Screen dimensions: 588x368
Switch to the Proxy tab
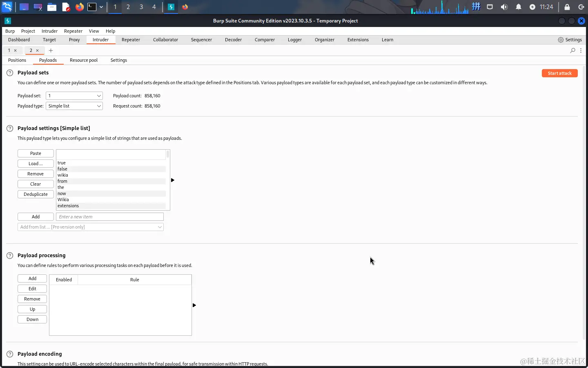(x=74, y=40)
